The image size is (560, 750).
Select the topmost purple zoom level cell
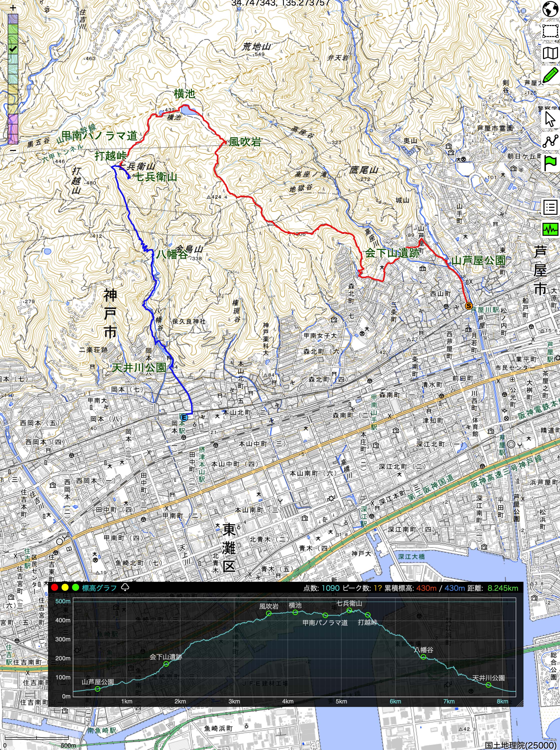(x=13, y=19)
